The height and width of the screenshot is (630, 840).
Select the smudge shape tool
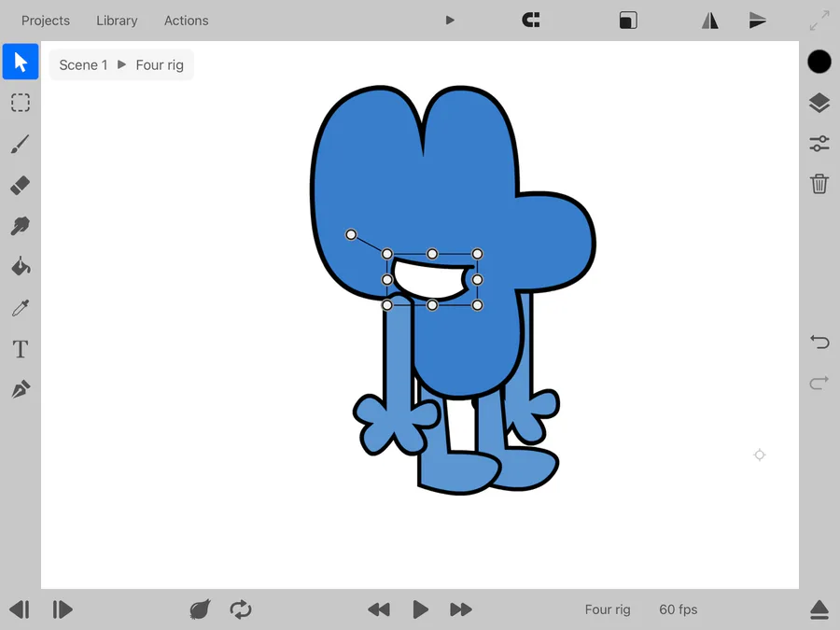(21, 226)
